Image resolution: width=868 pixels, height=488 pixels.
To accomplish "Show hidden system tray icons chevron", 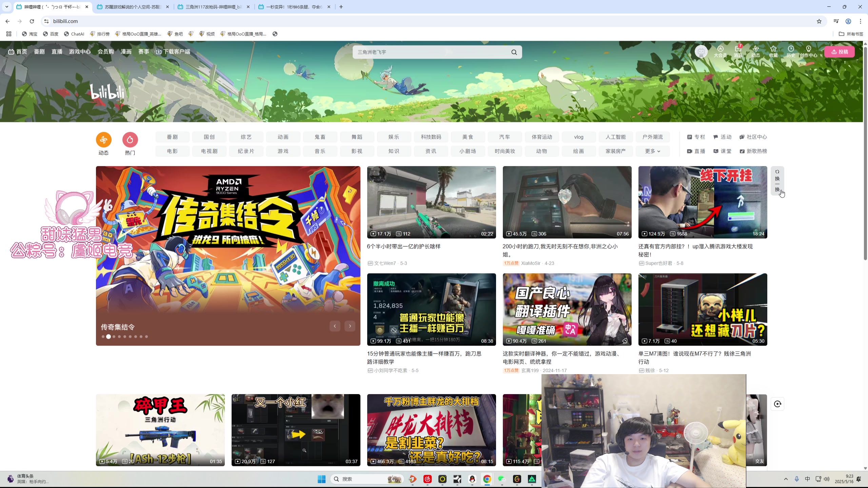I will click(x=786, y=479).
